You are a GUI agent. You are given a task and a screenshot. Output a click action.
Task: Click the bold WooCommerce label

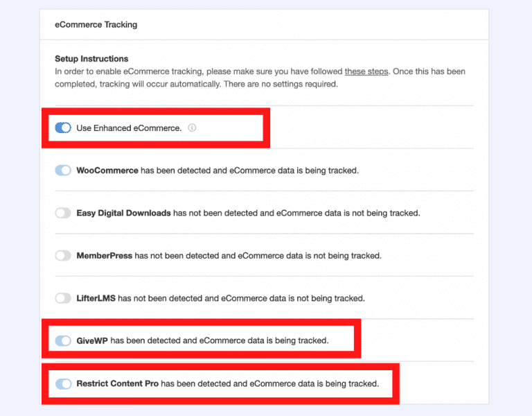tap(107, 171)
